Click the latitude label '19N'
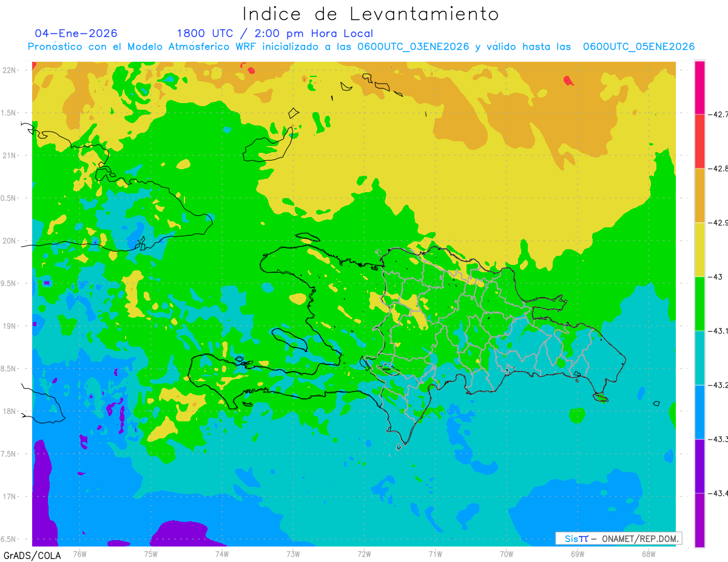This screenshot has height=562, width=728. pyautogui.click(x=10, y=326)
